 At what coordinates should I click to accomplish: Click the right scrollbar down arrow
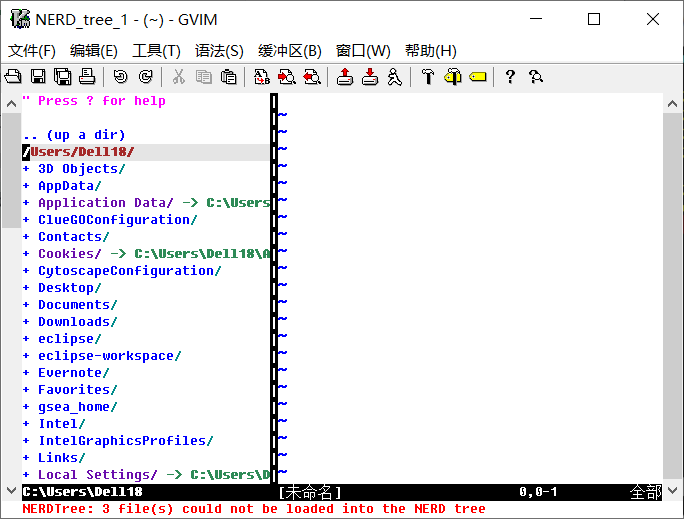pos(672,491)
